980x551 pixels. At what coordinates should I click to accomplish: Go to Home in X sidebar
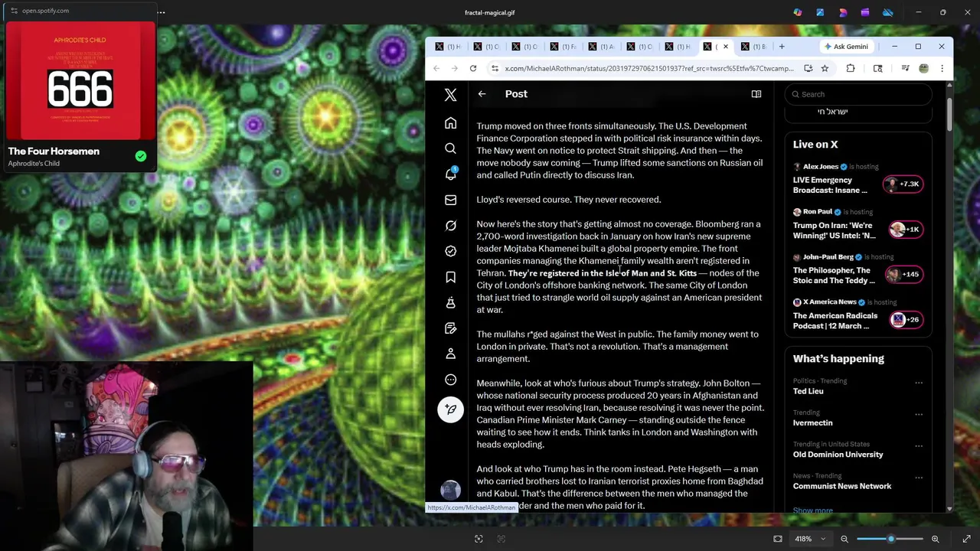[450, 123]
